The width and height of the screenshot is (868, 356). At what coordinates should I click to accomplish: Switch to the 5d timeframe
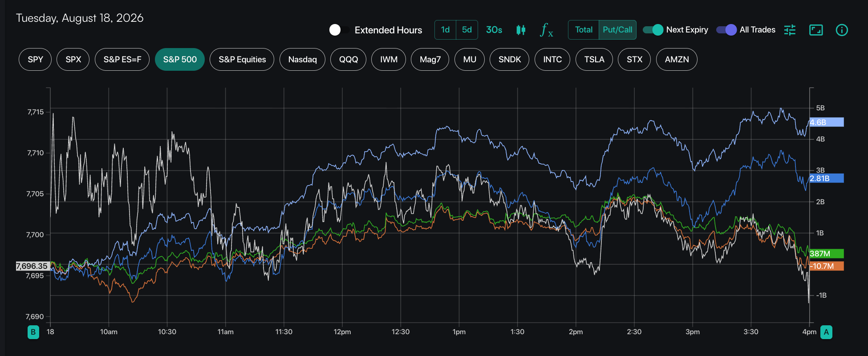pyautogui.click(x=467, y=30)
